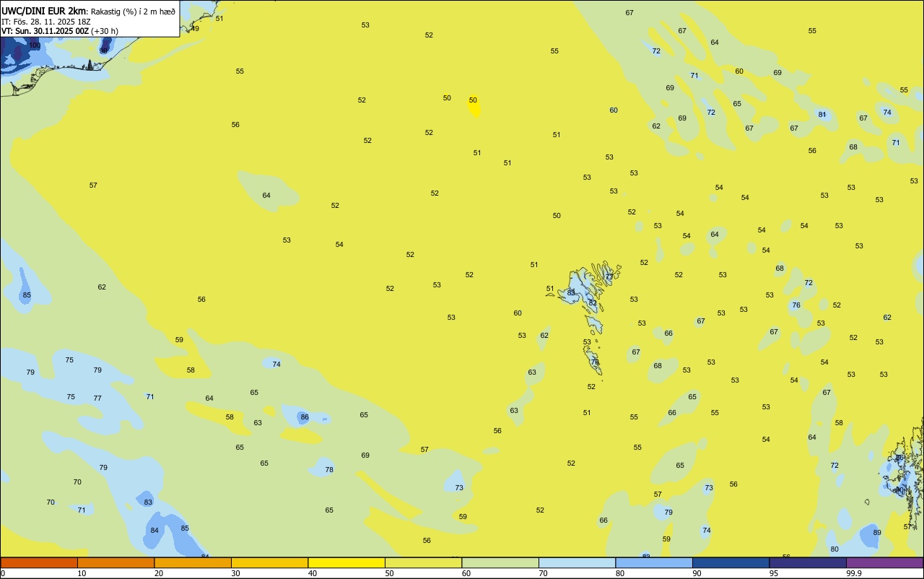Click the '81' humidity value on the map
Viewport: 924px width, 579px height.
[822, 115]
